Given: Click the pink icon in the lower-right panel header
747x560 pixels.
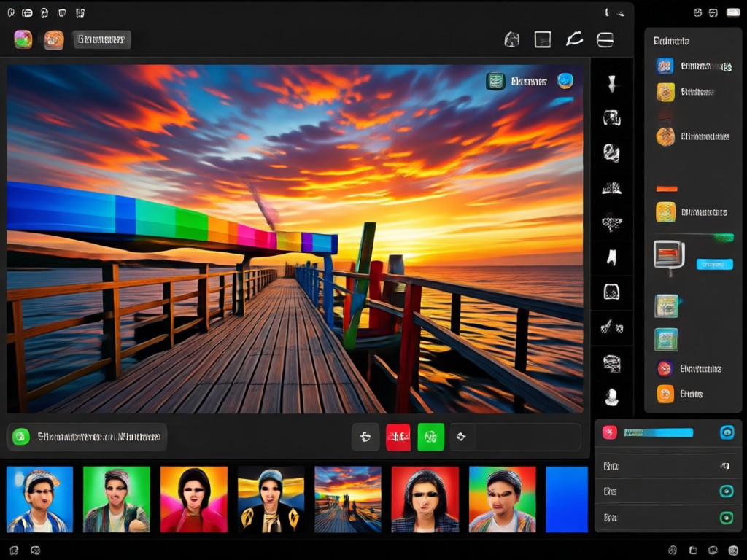Looking at the screenshot, I should point(610,432).
